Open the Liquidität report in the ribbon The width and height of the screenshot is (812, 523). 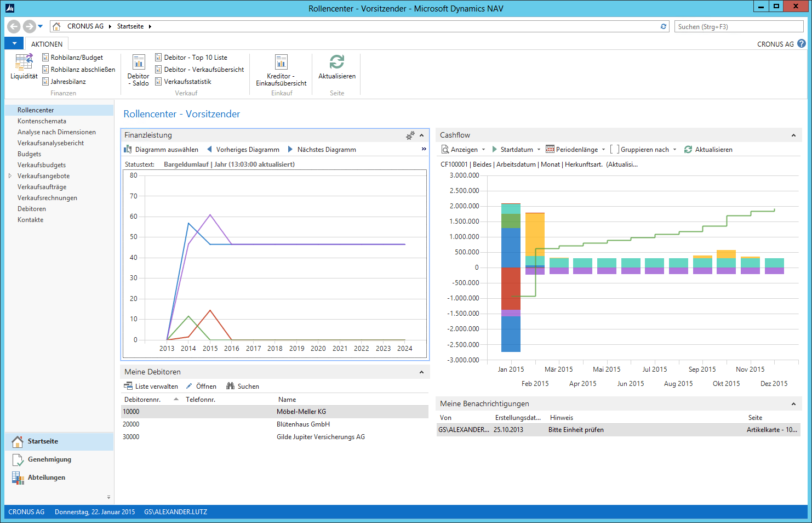pyautogui.click(x=24, y=67)
